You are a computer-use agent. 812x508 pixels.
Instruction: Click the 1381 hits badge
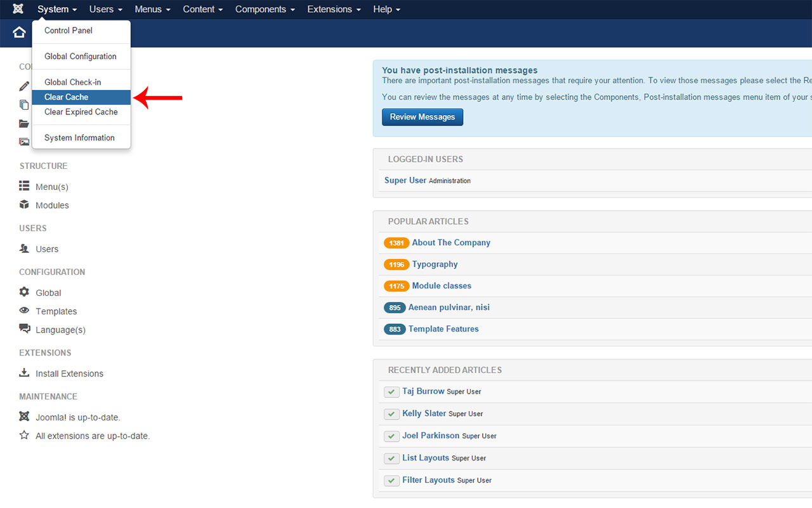[x=396, y=243]
